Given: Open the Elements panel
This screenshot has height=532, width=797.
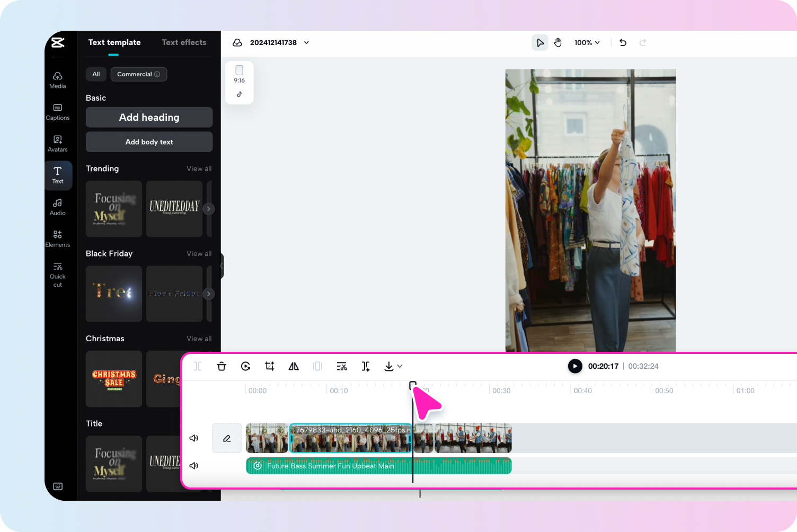Looking at the screenshot, I should click(57, 238).
